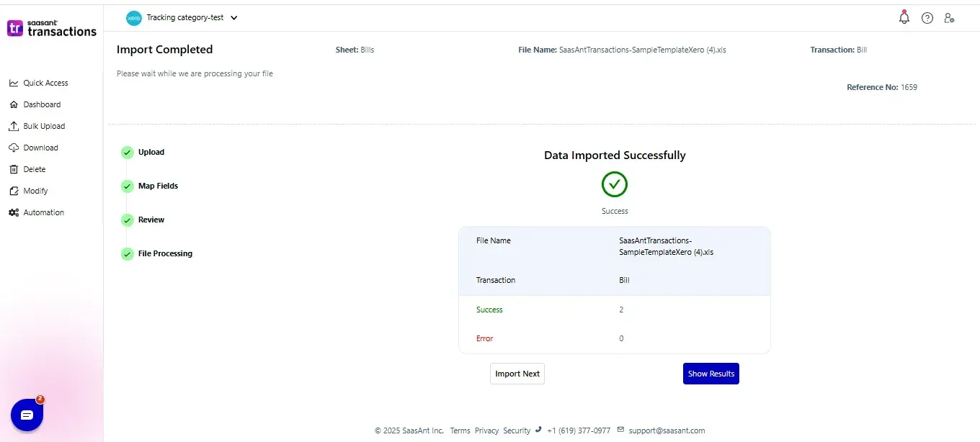
Task: Click the Modify pencil icon
Action: coord(14,191)
